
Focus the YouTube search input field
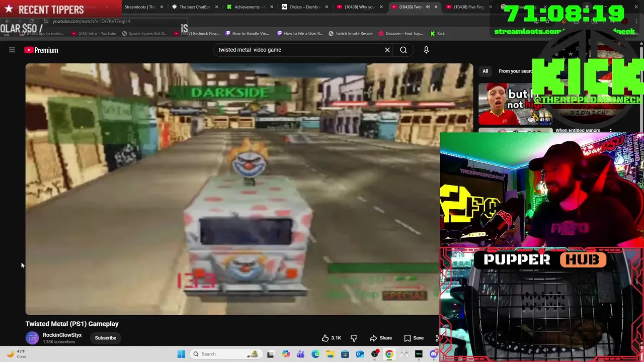pos(299,50)
